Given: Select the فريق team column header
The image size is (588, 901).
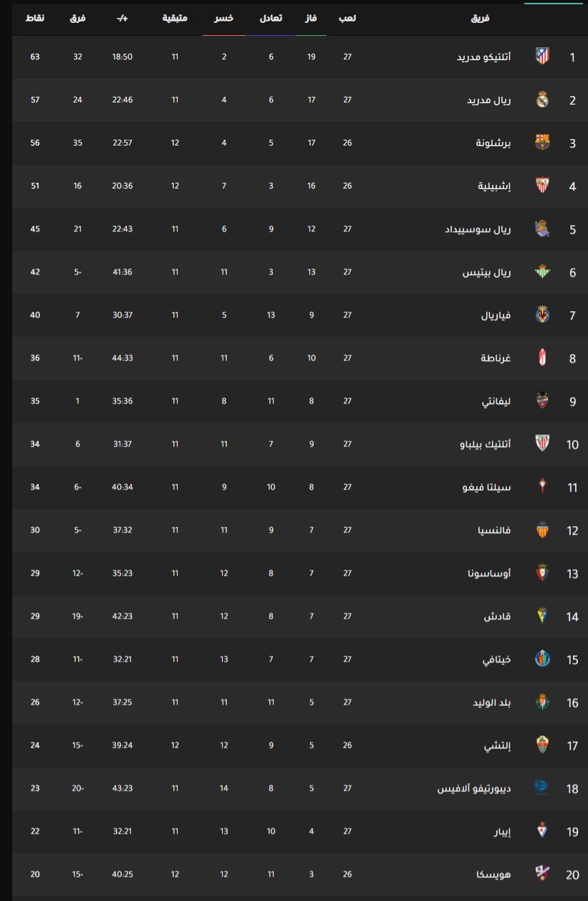Looking at the screenshot, I should [x=481, y=17].
